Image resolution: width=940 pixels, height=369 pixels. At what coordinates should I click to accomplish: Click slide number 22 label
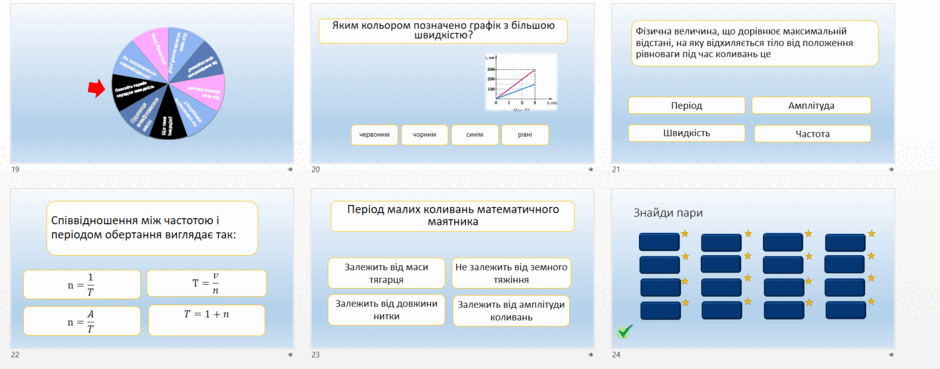(15, 355)
